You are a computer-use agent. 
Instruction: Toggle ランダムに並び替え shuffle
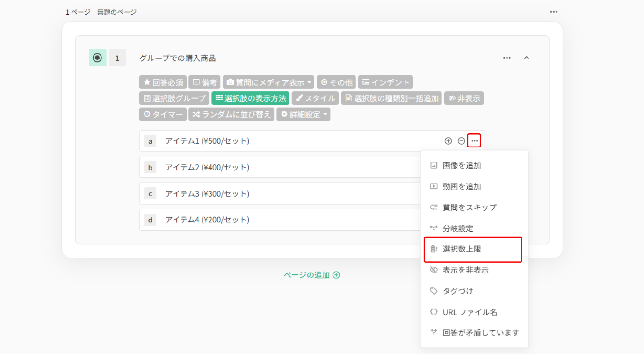tap(232, 114)
